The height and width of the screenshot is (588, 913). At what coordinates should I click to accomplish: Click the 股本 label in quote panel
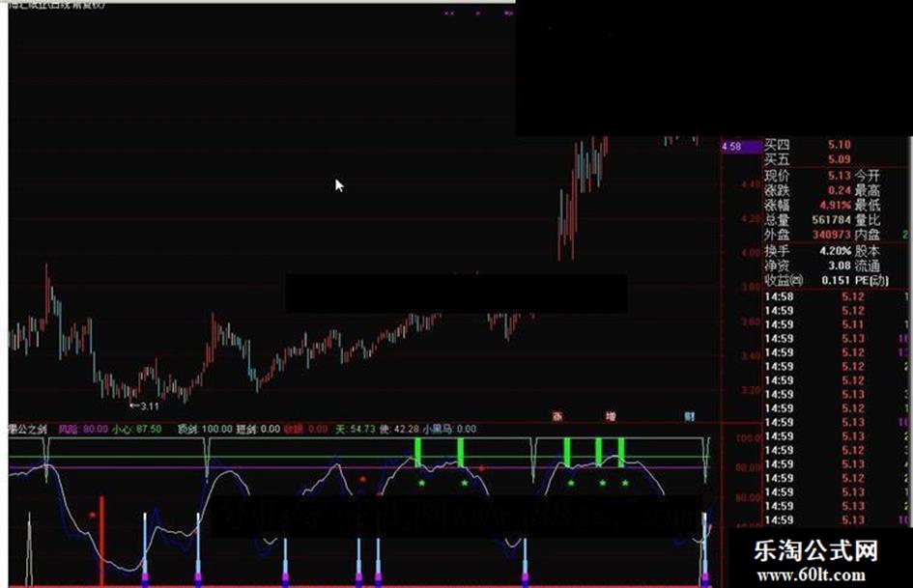868,251
